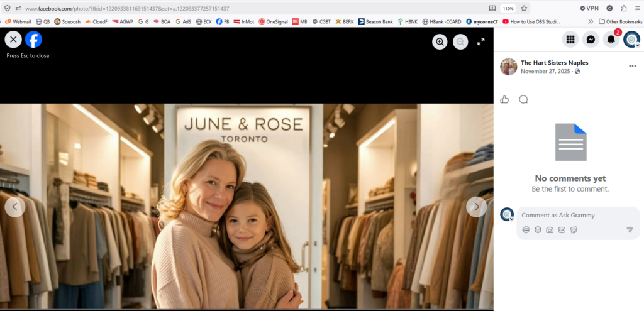
Task: Open Messenger chats
Action: (591, 40)
